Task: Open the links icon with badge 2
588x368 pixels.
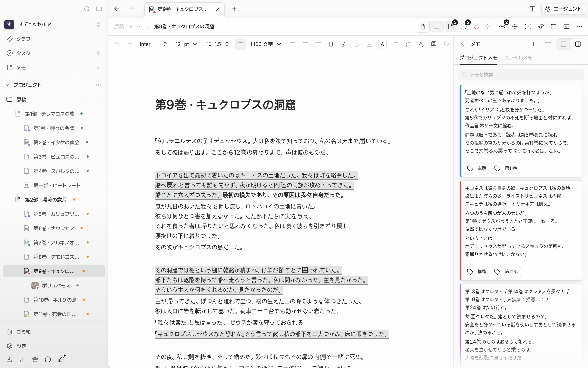Action: 502,27
